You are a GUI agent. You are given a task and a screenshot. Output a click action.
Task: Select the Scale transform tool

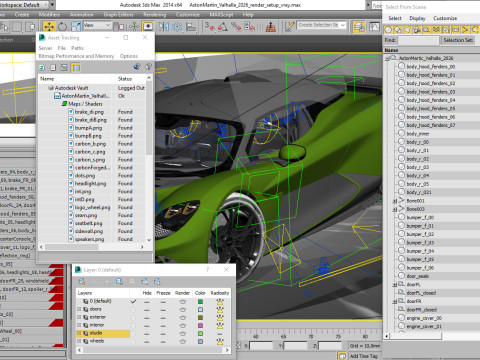point(76,26)
